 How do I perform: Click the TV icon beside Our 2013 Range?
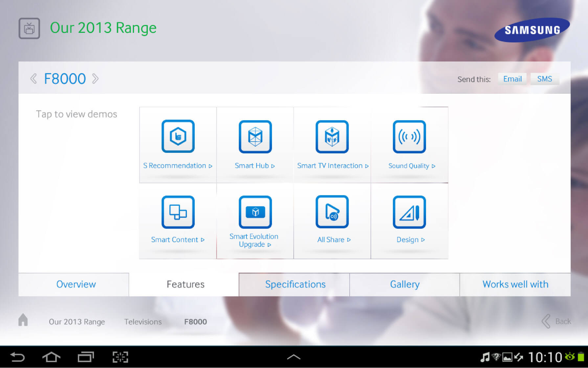coord(29,29)
